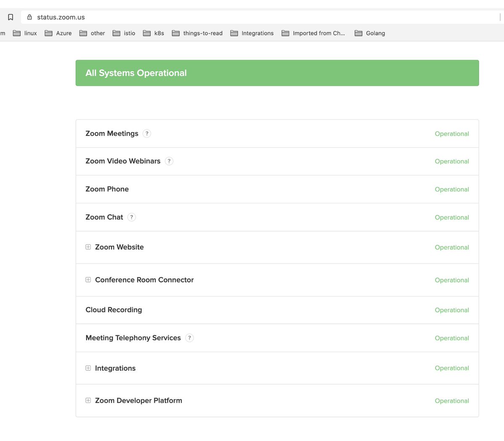Click the Zoom Chat label
The width and height of the screenshot is (504, 441).
tap(104, 217)
